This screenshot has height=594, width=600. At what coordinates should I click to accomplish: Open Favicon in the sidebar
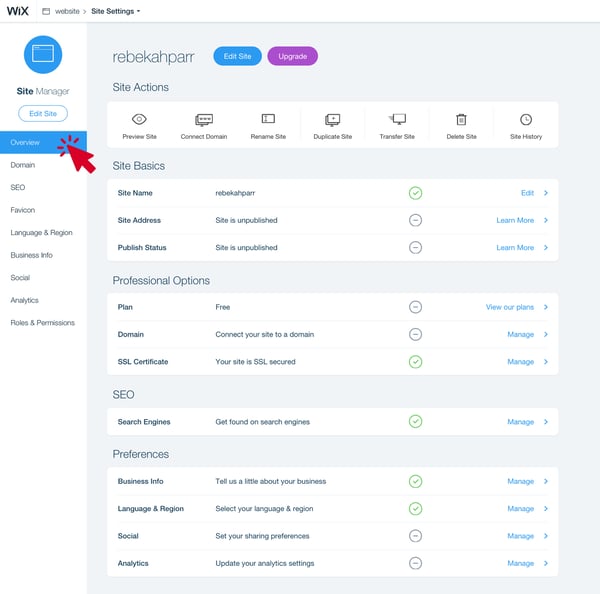[x=23, y=210]
